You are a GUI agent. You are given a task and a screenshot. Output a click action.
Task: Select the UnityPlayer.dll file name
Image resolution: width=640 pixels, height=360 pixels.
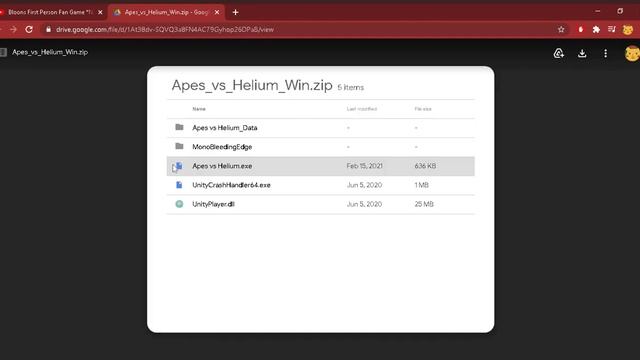(x=213, y=204)
